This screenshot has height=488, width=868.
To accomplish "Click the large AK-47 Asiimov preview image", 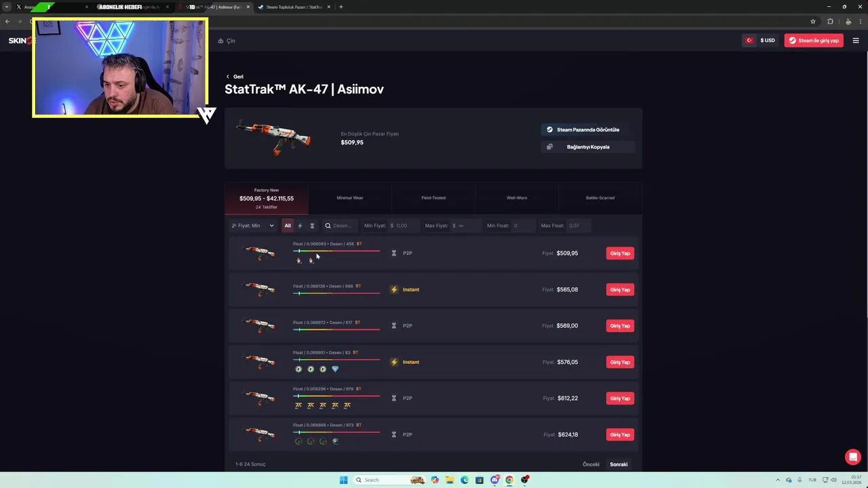I will 273,138.
